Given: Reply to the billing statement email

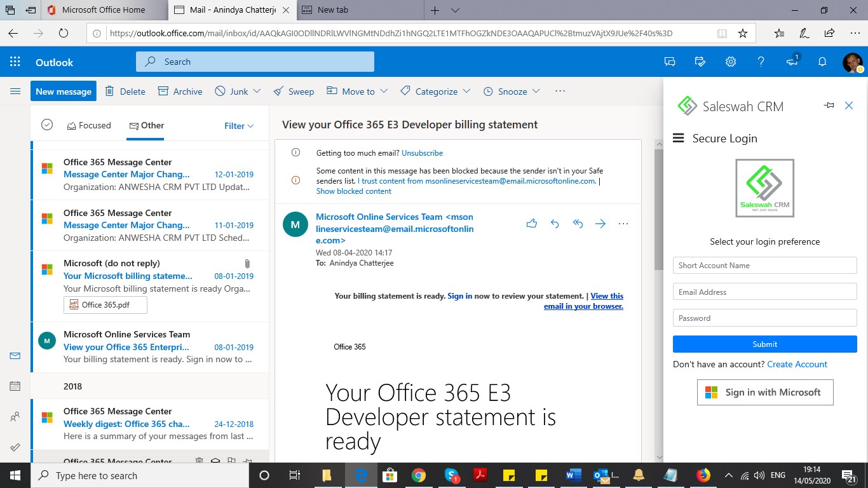Looking at the screenshot, I should pyautogui.click(x=555, y=224).
